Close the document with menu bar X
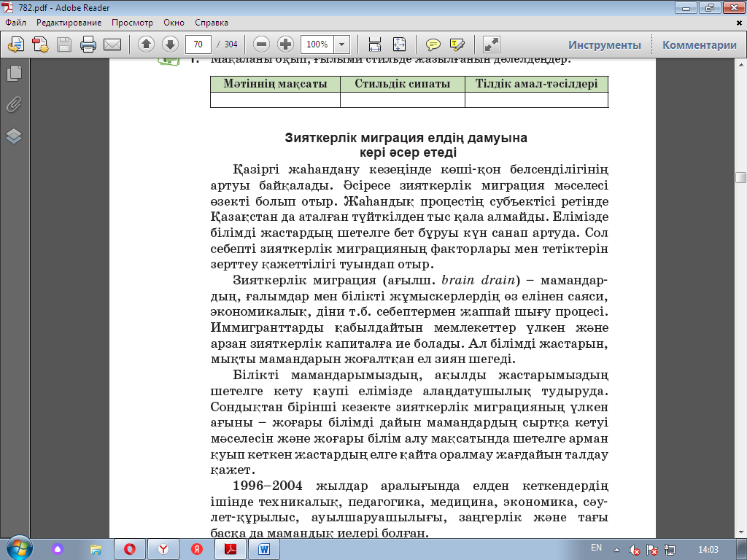This screenshot has height=560, width=747. pyautogui.click(x=740, y=23)
